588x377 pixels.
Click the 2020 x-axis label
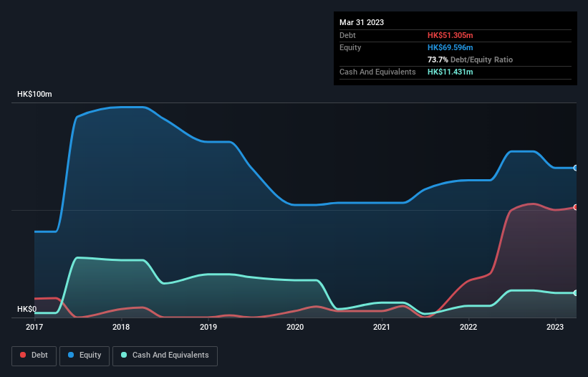(295, 327)
